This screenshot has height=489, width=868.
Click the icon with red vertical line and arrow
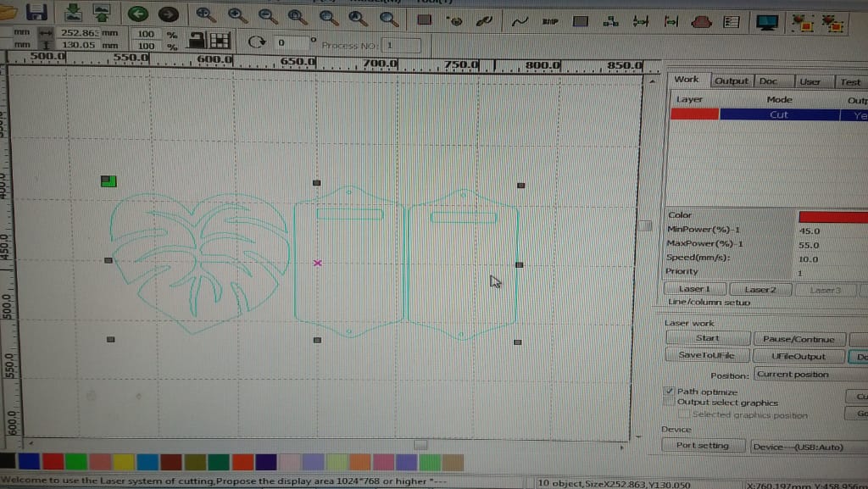pyautogui.click(x=671, y=22)
